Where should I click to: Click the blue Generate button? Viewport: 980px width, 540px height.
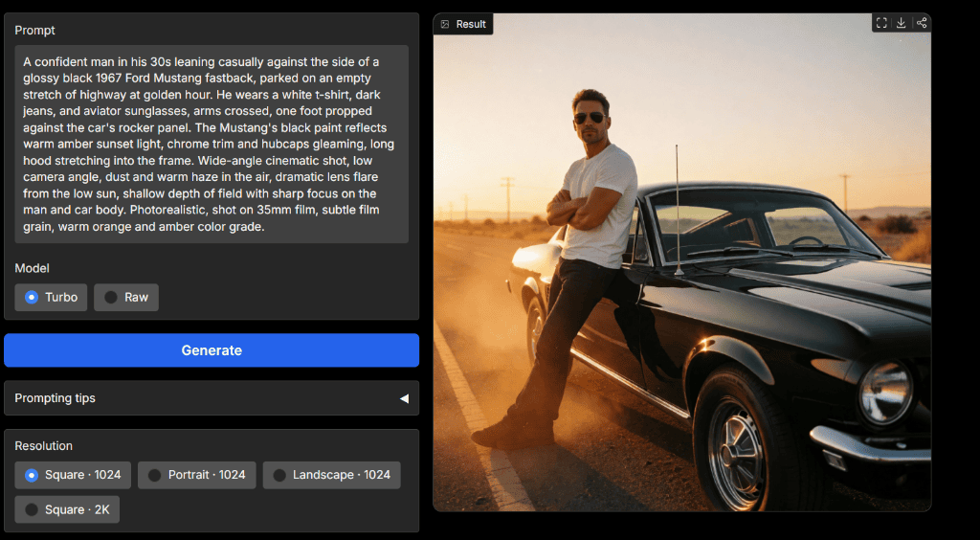pos(212,350)
